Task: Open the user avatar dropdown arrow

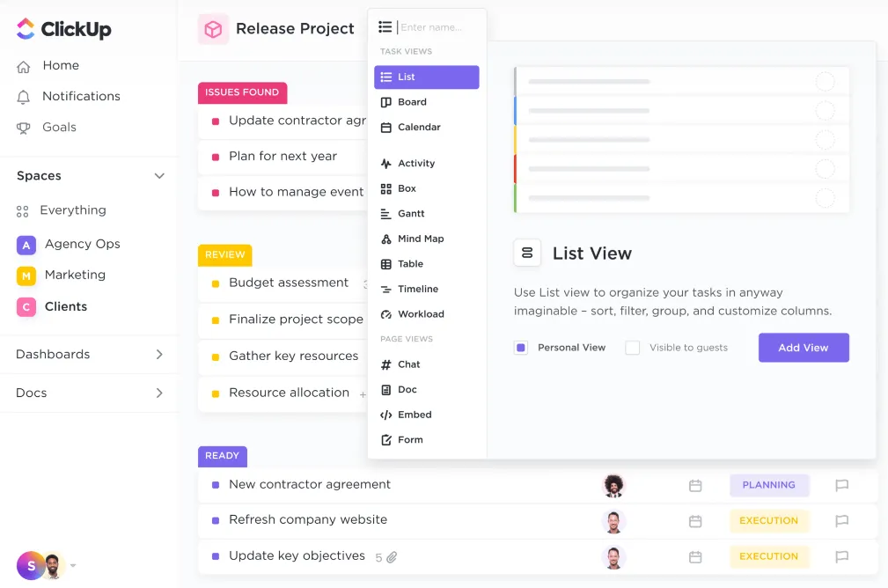Action: pyautogui.click(x=73, y=565)
